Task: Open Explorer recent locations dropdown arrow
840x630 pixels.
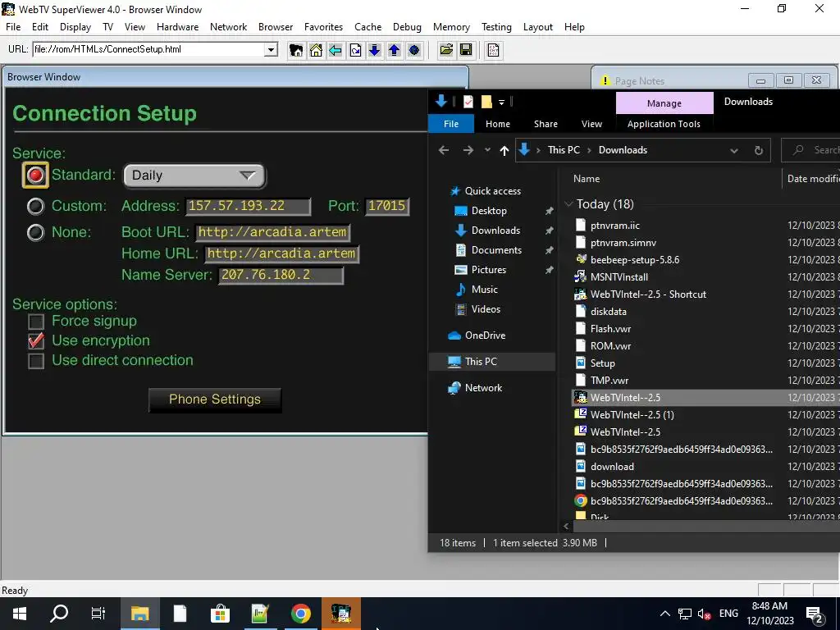Action: pos(487,151)
